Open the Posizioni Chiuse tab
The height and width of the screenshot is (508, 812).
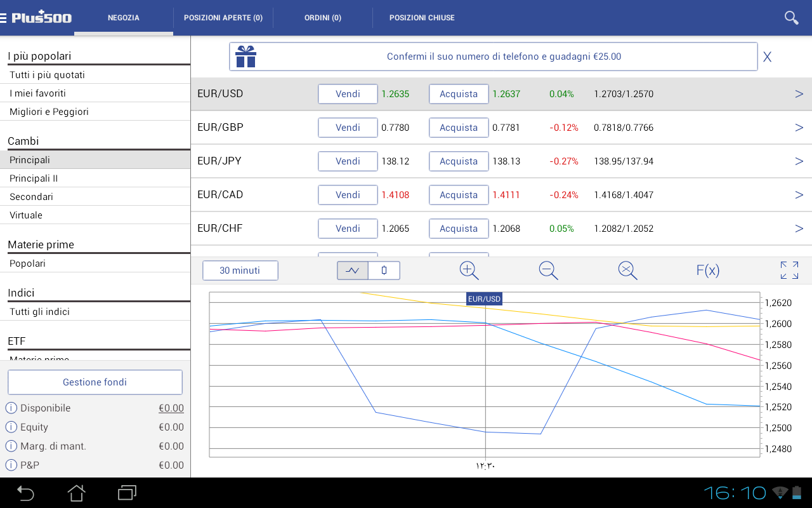pyautogui.click(x=422, y=18)
